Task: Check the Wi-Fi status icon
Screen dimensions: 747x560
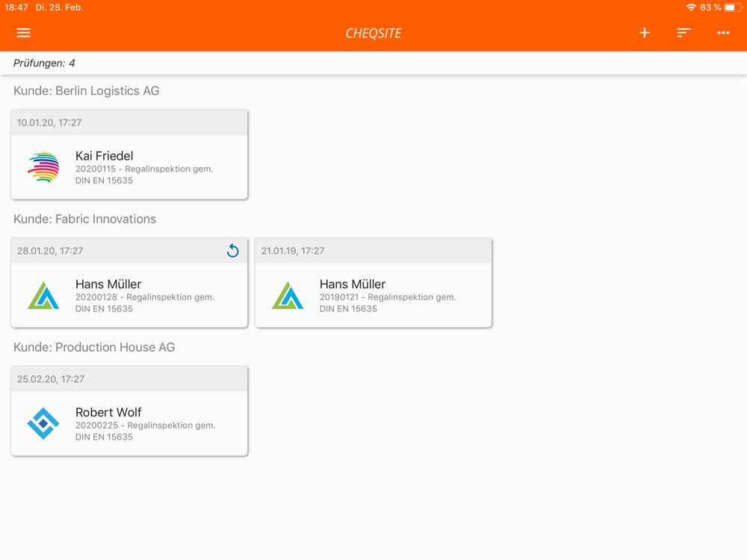Action: tap(691, 7)
